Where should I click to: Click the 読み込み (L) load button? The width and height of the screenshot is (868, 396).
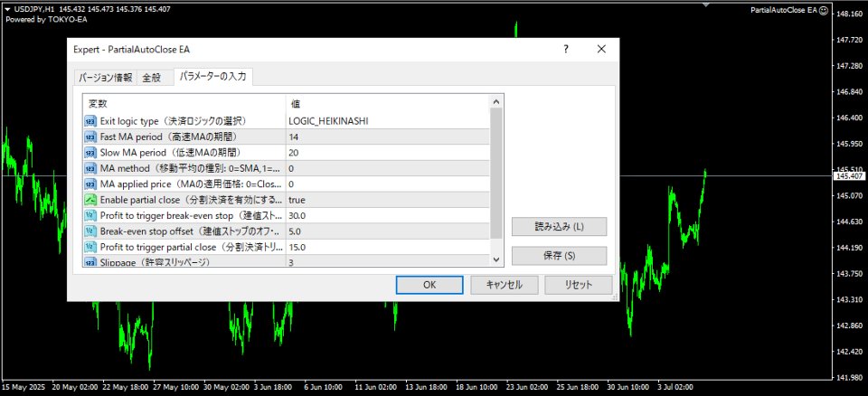coord(559,227)
